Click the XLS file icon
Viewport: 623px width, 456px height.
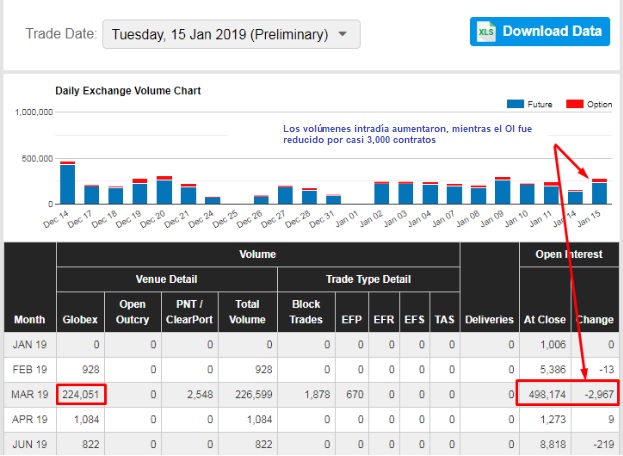click(x=486, y=31)
